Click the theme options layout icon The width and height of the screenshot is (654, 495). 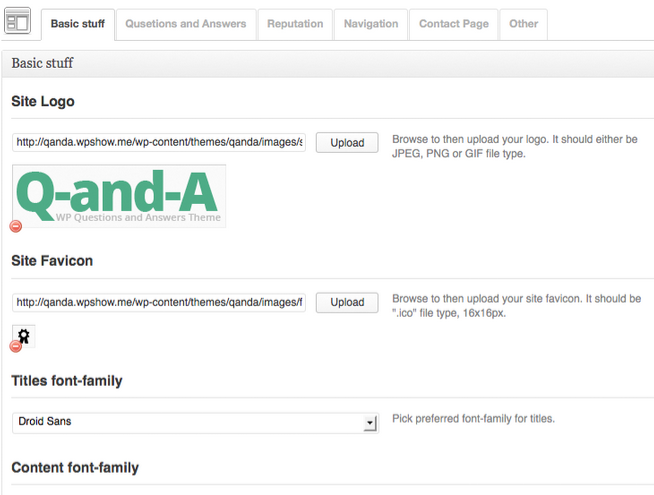[17, 21]
